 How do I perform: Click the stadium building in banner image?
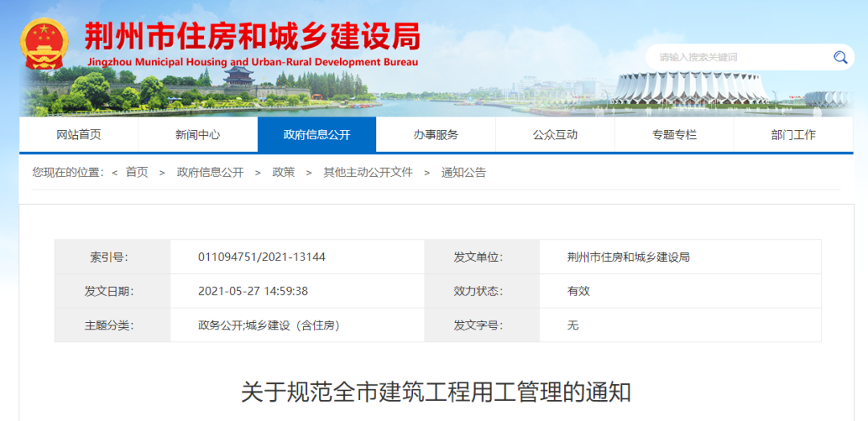point(691,87)
